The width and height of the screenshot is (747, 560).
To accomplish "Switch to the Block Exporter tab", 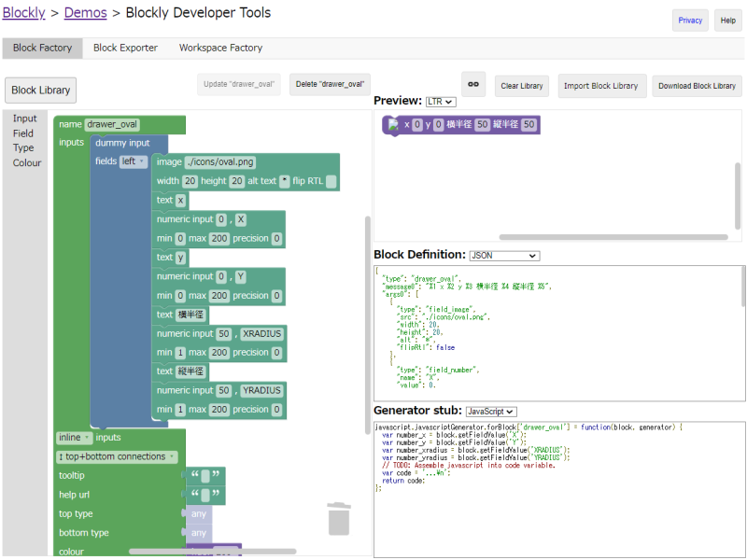I will (125, 48).
